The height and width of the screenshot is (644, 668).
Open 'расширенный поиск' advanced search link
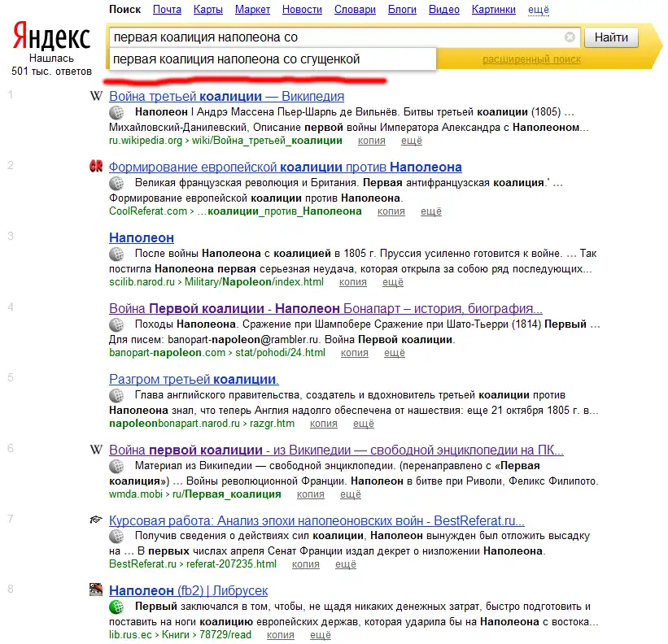(531, 59)
